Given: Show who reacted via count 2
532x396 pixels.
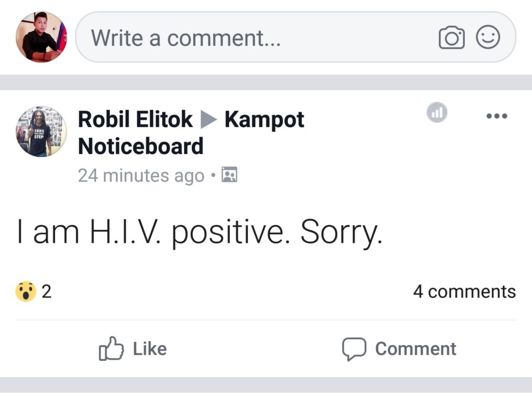Looking at the screenshot, I should (x=47, y=292).
